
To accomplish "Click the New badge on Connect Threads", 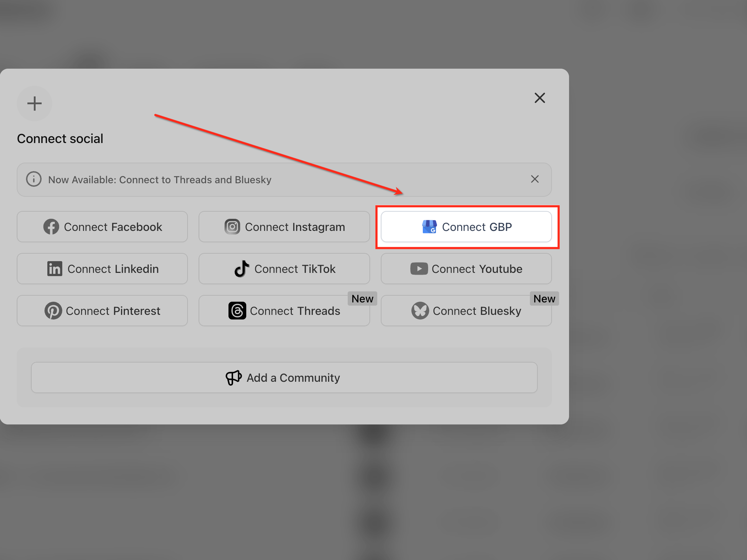I will 362,299.
